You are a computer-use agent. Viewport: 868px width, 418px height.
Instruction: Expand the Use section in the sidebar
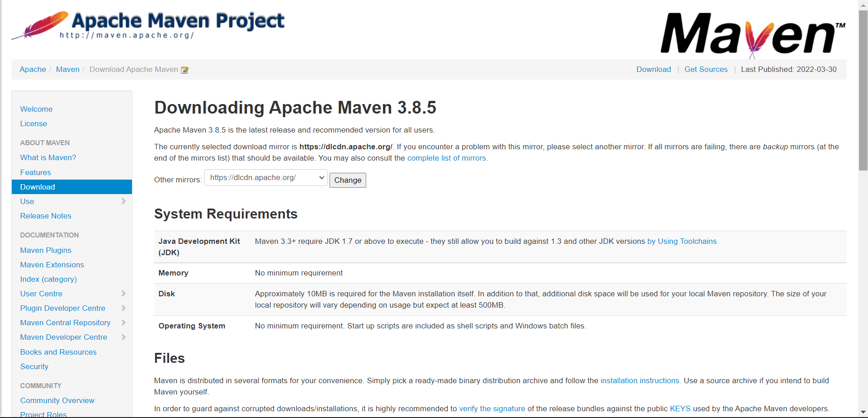click(124, 201)
